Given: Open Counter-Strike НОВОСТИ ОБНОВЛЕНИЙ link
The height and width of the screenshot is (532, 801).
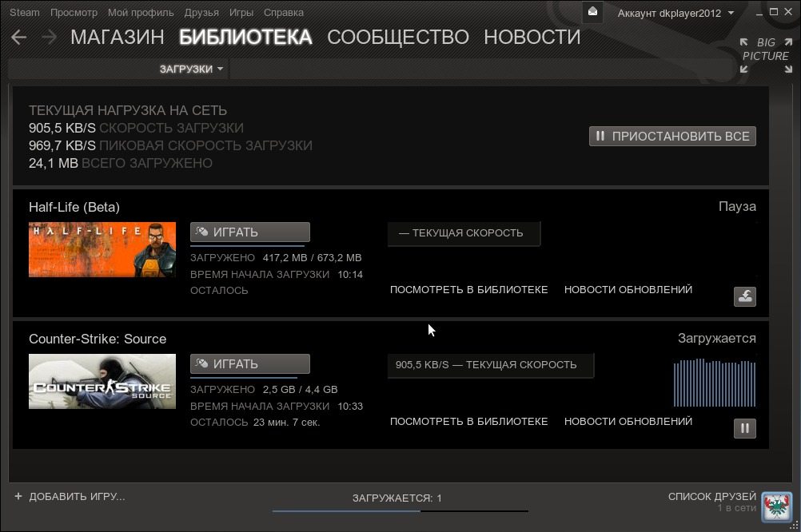Looking at the screenshot, I should (x=628, y=421).
